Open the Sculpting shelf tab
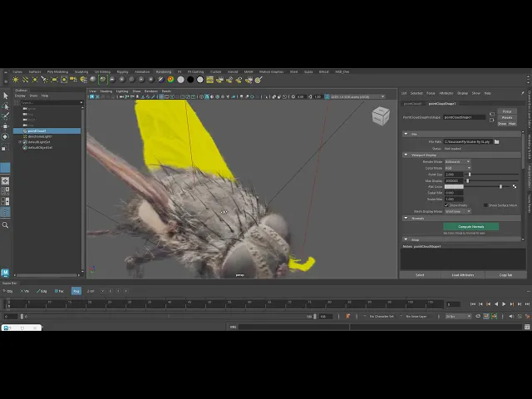This screenshot has width=532, height=399. click(81, 72)
